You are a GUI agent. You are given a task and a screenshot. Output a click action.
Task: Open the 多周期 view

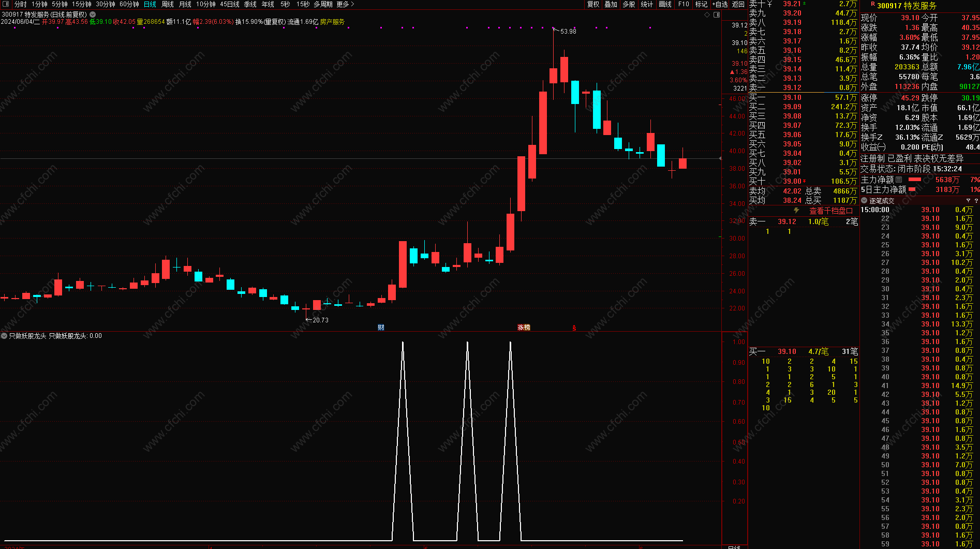pos(323,4)
